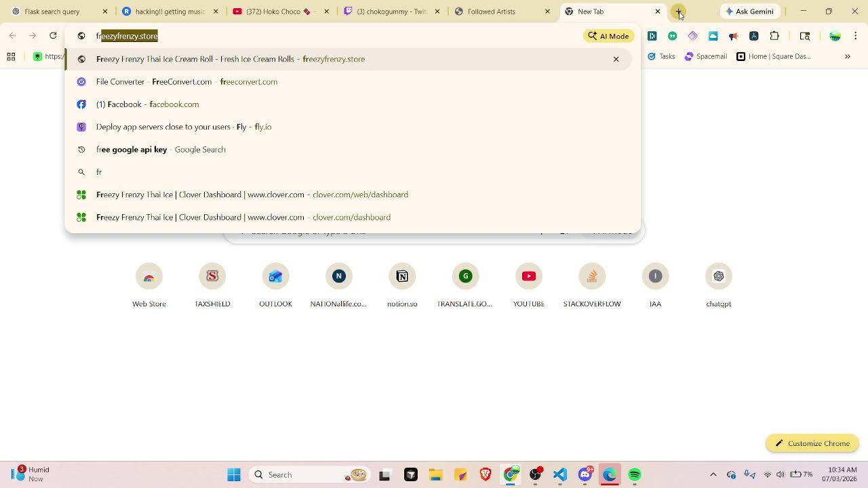The height and width of the screenshot is (488, 868).
Task: Close the Flask search query tab
Action: [105, 12]
